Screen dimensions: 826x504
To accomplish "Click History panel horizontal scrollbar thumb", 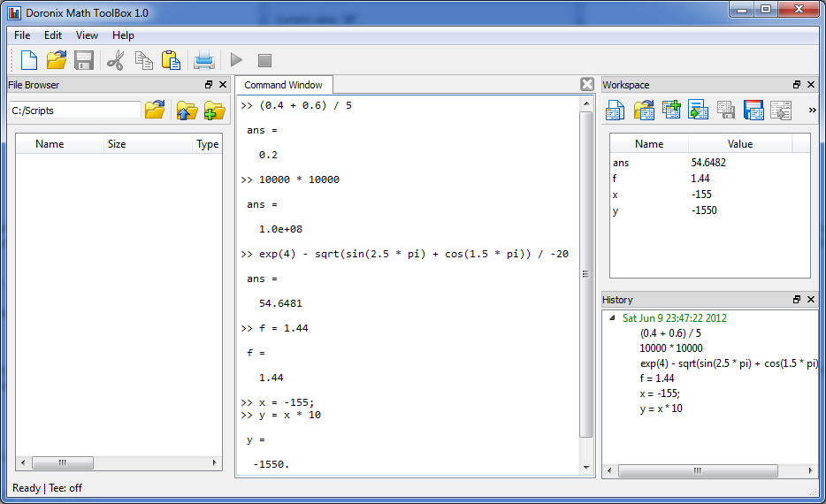I will pos(698,470).
